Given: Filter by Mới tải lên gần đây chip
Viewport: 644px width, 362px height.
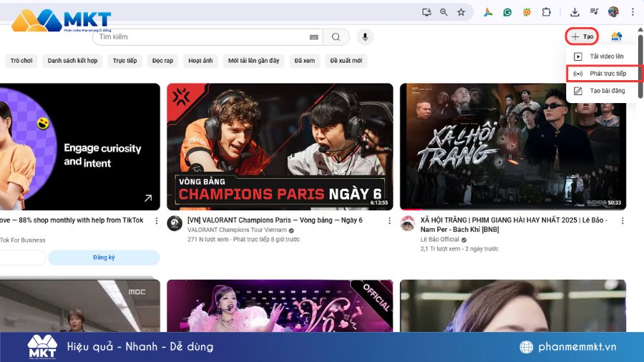Looking at the screenshot, I should 253,61.
